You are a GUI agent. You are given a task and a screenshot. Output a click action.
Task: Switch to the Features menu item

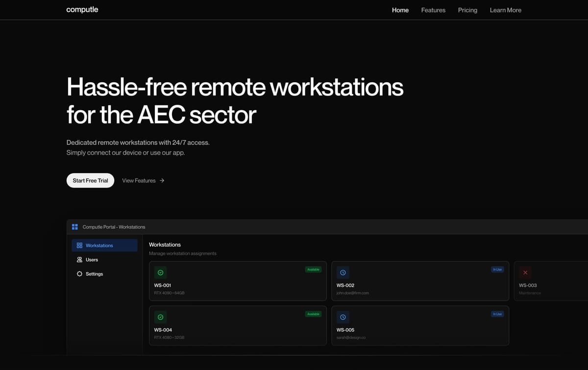(433, 10)
